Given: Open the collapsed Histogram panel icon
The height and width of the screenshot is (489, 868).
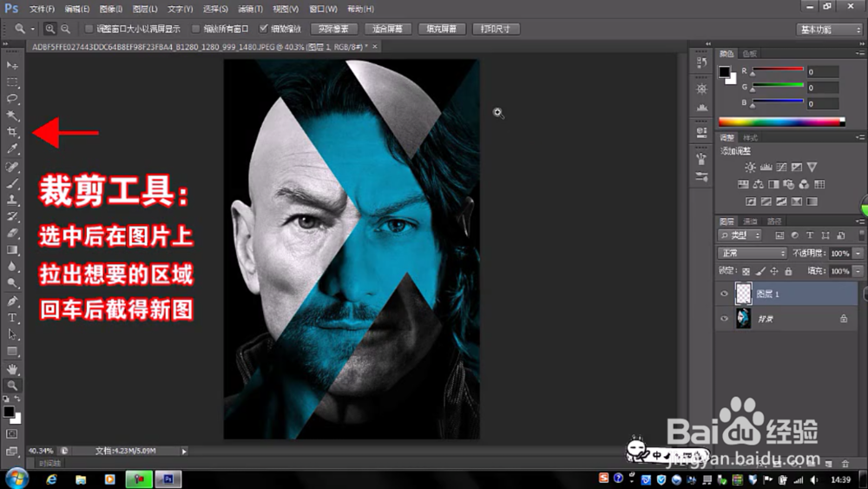Looking at the screenshot, I should (x=702, y=107).
